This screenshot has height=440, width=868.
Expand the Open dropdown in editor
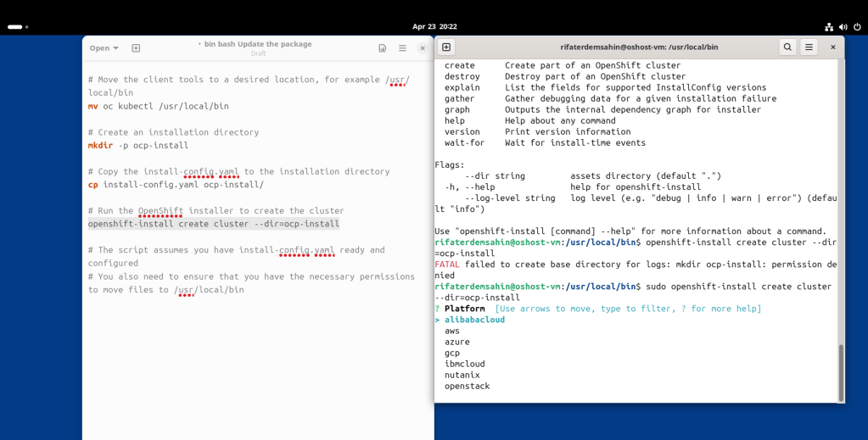(104, 48)
